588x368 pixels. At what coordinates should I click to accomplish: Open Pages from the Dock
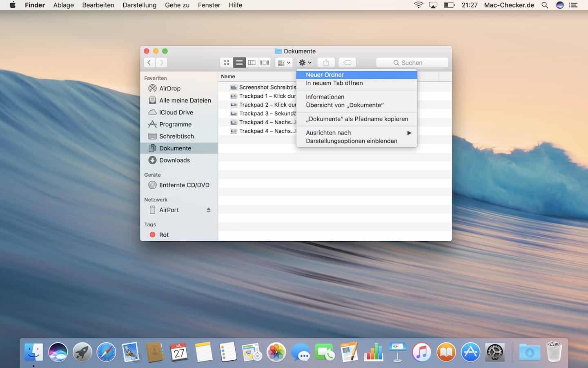349,352
